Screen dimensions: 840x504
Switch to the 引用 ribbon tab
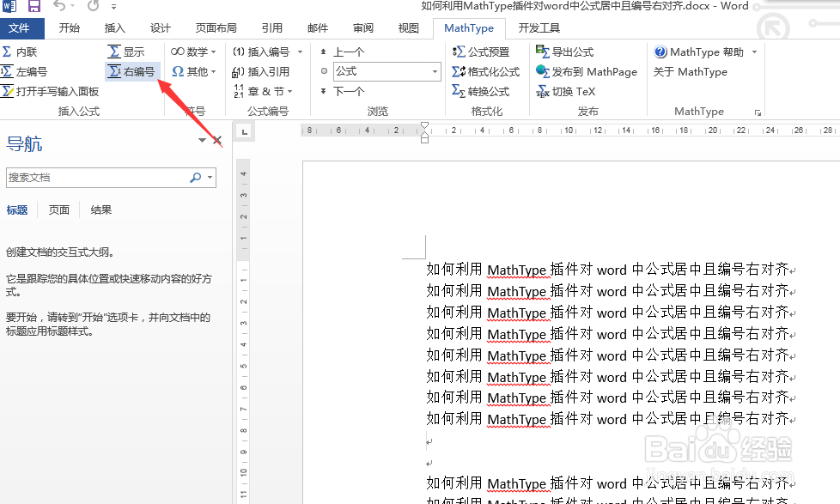[x=272, y=27]
